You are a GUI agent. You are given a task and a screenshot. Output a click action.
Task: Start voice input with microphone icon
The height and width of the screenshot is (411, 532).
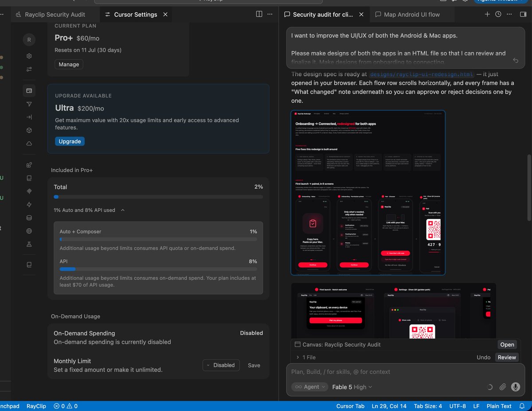pos(515,387)
